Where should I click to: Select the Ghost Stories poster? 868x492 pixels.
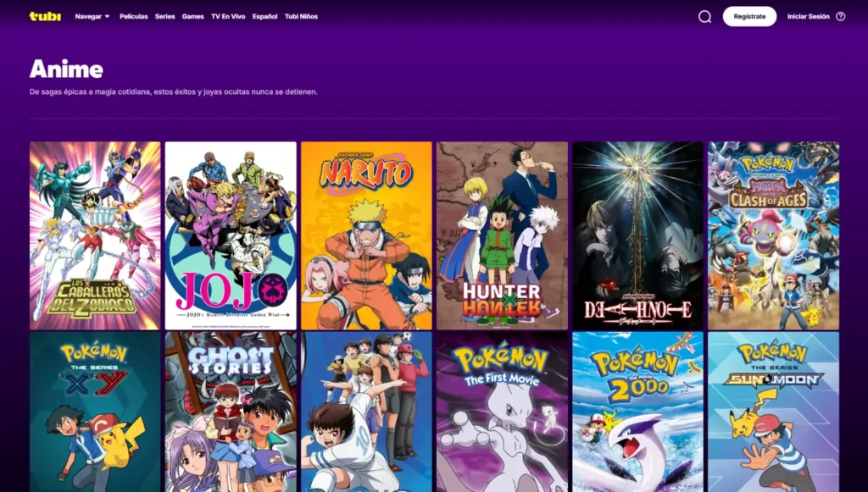(231, 412)
